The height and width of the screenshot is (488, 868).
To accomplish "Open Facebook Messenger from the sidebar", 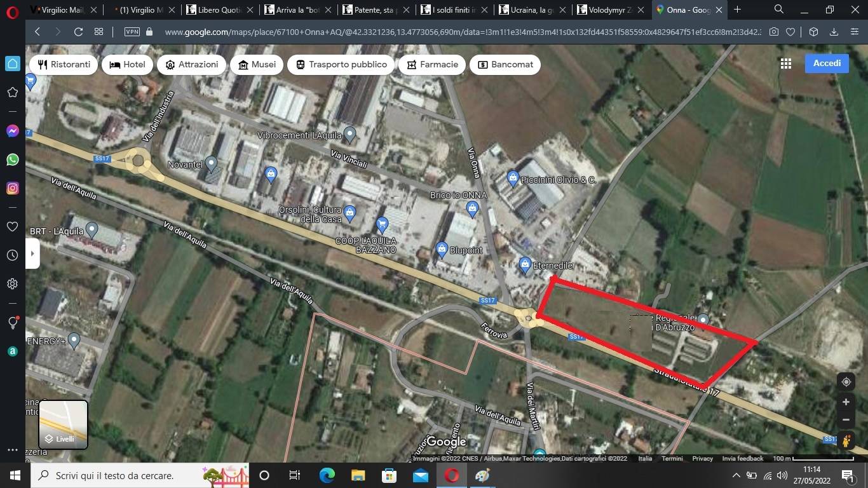I will 11,131.
